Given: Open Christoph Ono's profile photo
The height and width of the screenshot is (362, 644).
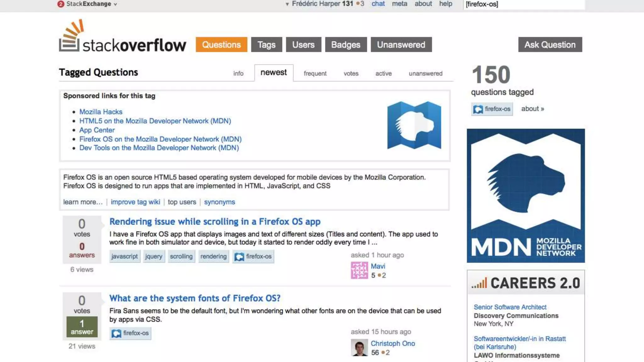Looking at the screenshot, I should click(359, 348).
